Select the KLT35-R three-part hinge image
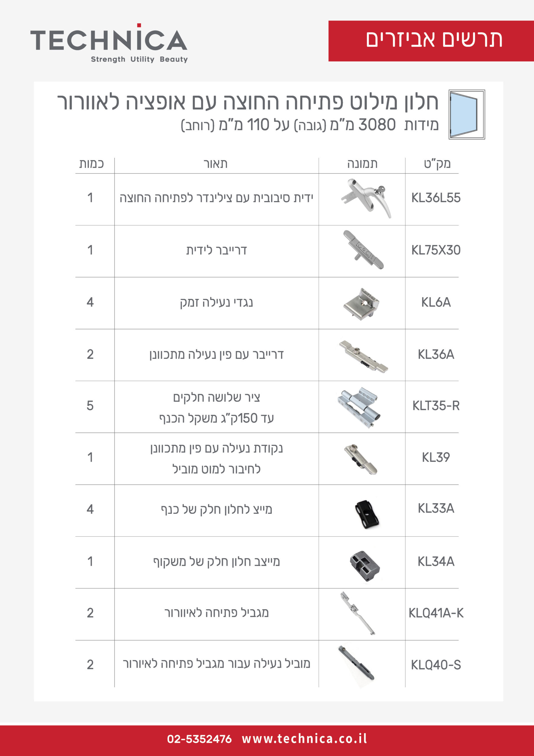This screenshot has height=756, width=534. 359,407
